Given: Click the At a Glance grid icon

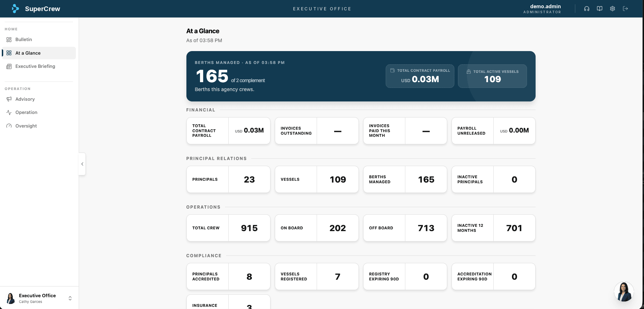Looking at the screenshot, I should pyautogui.click(x=9, y=53).
